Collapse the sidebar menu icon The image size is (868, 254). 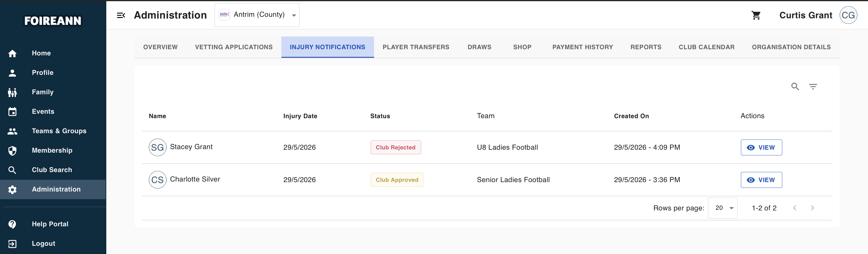click(121, 15)
